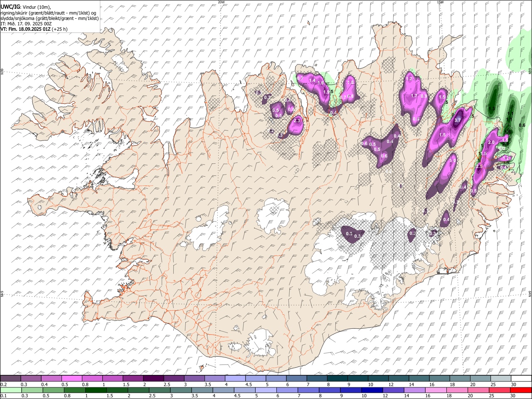532x399 pixels.
Task: Select the '2.5' value near the east coast
Action: [x=479, y=167]
